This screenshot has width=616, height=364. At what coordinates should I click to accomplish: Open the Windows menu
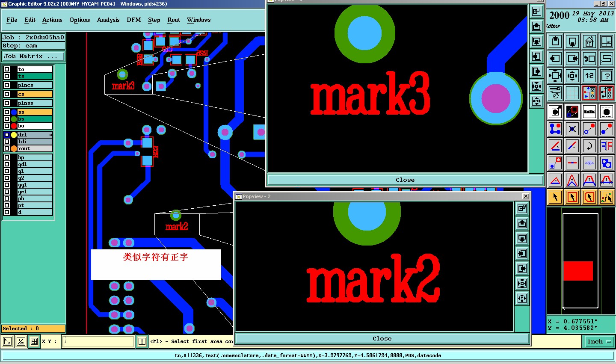pos(198,20)
